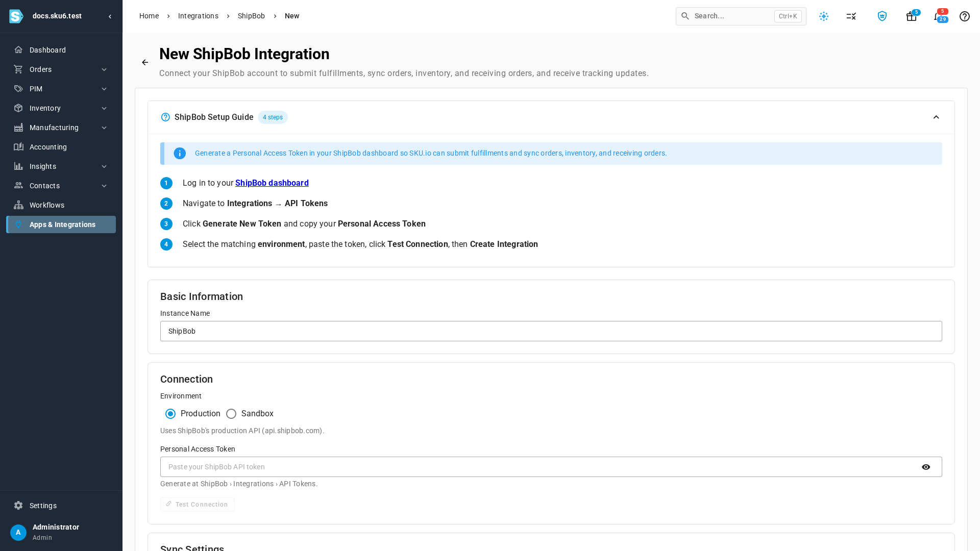Show the Personal Access Token value
The image size is (980, 551).
pyautogui.click(x=926, y=467)
